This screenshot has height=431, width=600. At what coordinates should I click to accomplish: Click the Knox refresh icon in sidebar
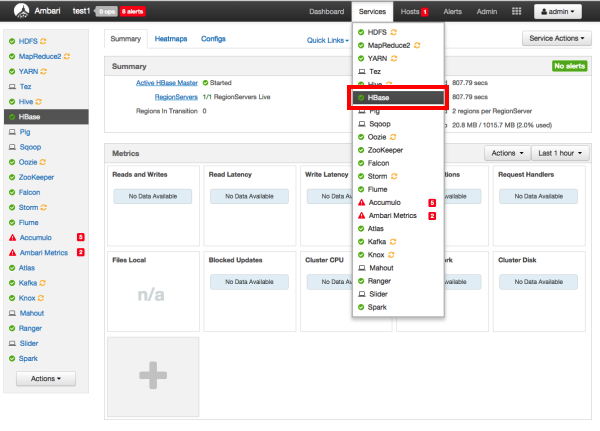(41, 298)
